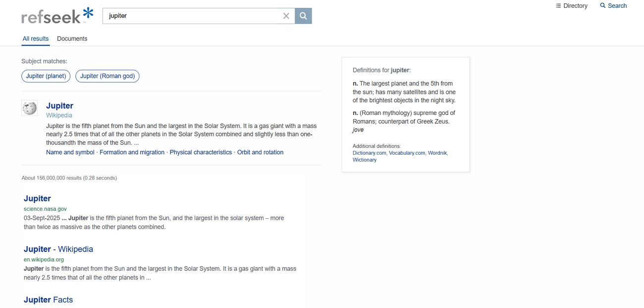Open the Formation and migration link
644x308 pixels.
(132, 152)
